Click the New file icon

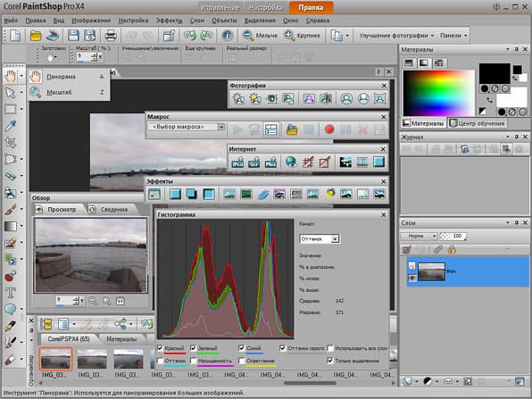click(x=15, y=36)
